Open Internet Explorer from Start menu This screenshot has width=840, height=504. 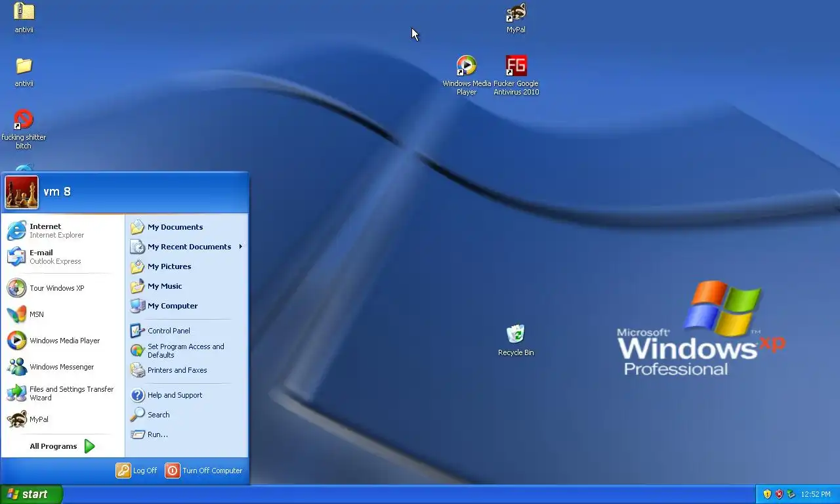click(63, 230)
